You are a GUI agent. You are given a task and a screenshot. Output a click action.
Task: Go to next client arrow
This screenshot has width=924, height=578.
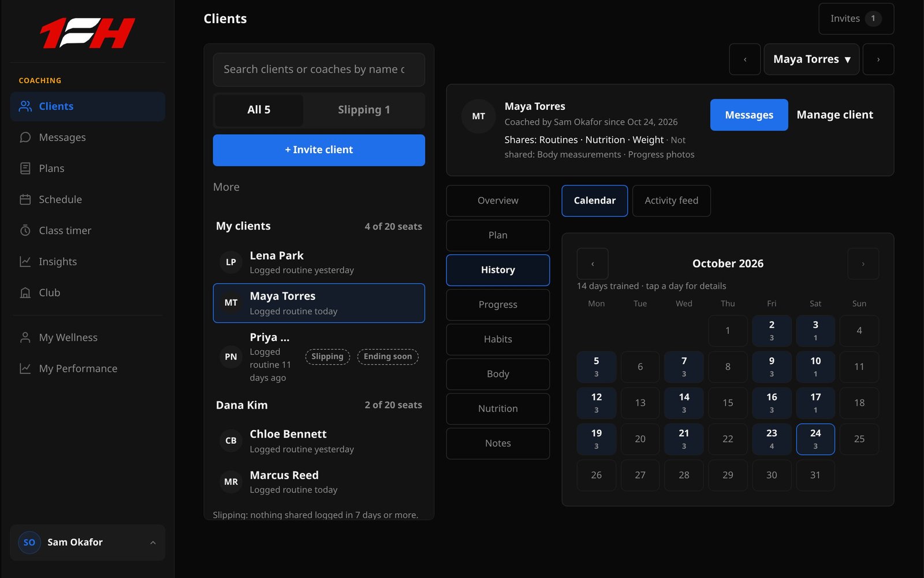(878, 60)
